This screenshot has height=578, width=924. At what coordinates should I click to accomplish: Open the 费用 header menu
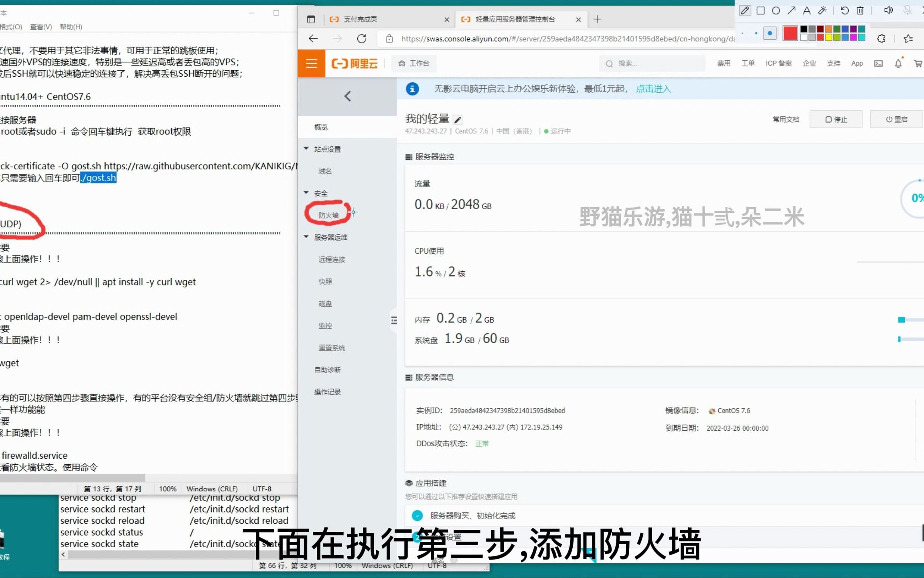tap(724, 63)
